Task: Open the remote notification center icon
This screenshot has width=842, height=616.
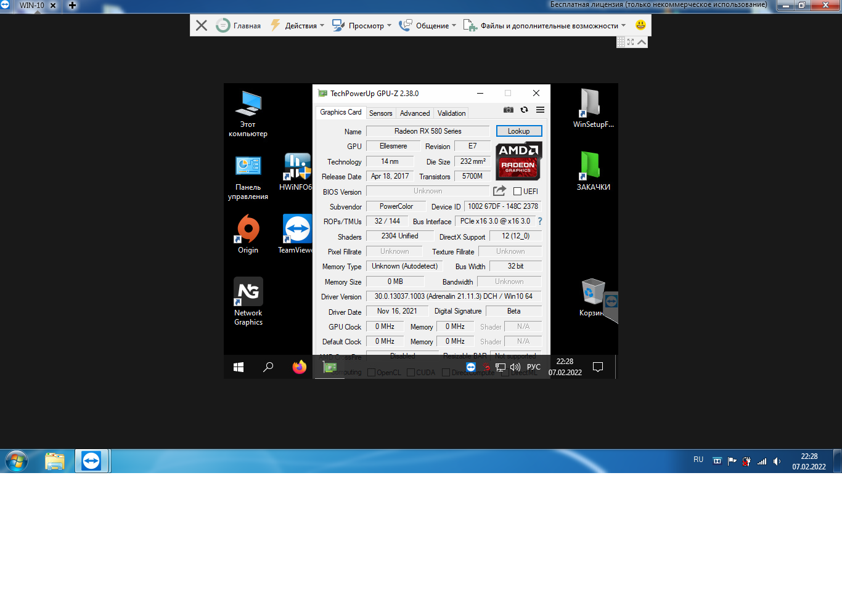Action: [597, 367]
